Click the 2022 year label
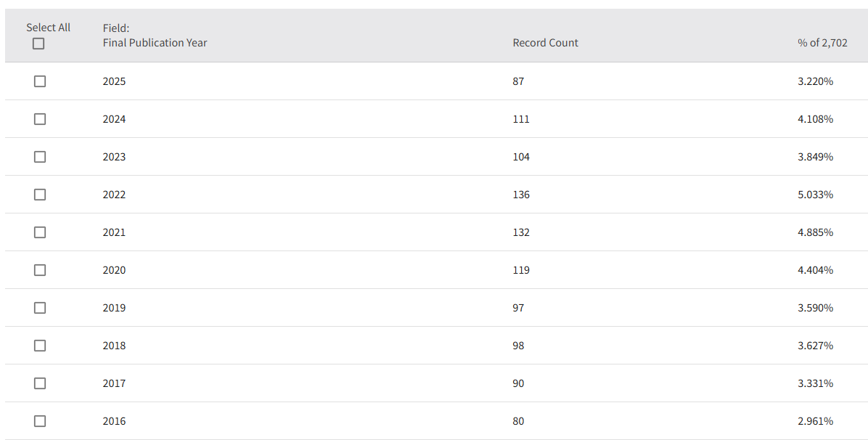 tap(114, 195)
